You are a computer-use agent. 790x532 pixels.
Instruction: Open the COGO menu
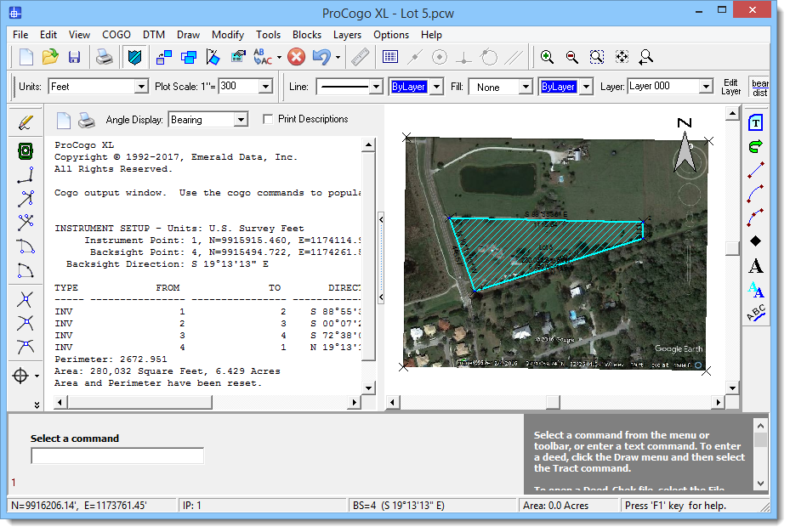point(117,35)
